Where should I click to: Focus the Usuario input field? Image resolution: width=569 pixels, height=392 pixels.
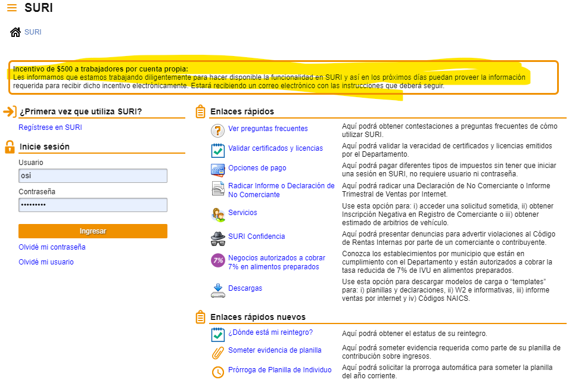click(93, 176)
